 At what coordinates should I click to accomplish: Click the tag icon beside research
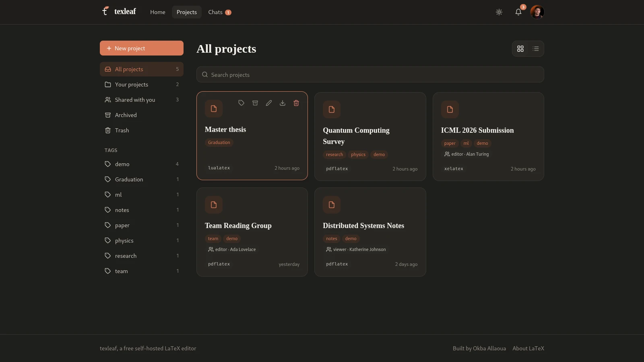108,256
